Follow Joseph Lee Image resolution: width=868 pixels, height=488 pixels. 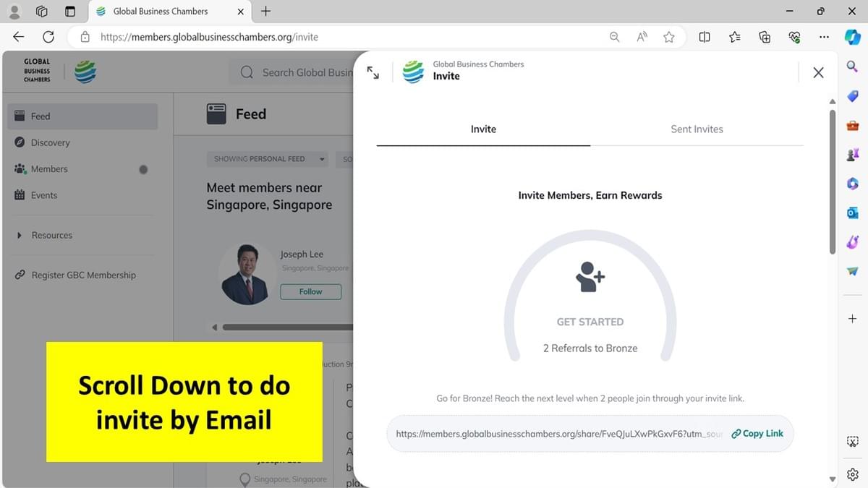[311, 291]
